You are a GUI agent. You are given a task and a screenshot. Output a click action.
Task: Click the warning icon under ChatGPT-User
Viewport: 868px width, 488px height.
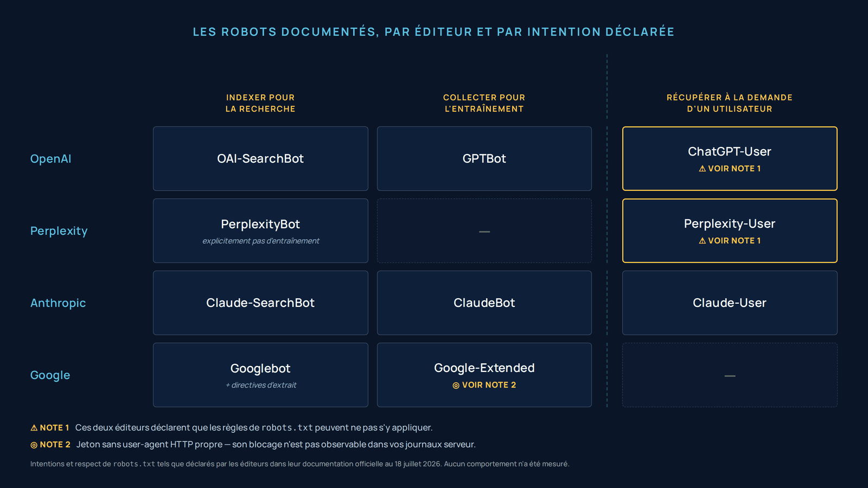[x=703, y=169]
